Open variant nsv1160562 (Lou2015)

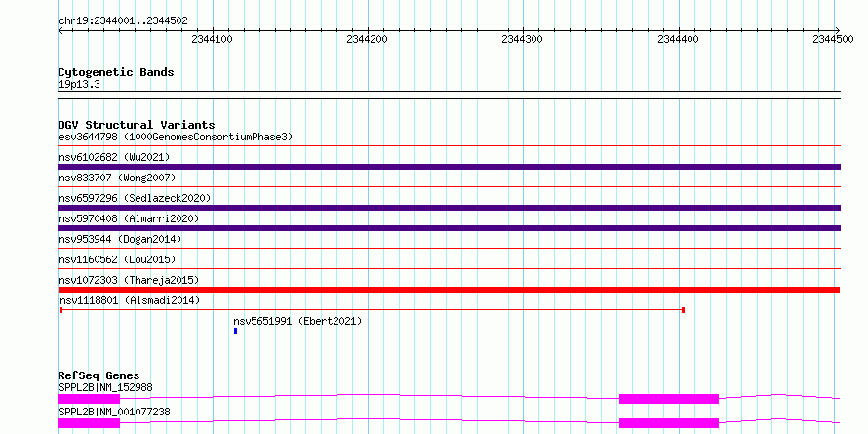117,259
